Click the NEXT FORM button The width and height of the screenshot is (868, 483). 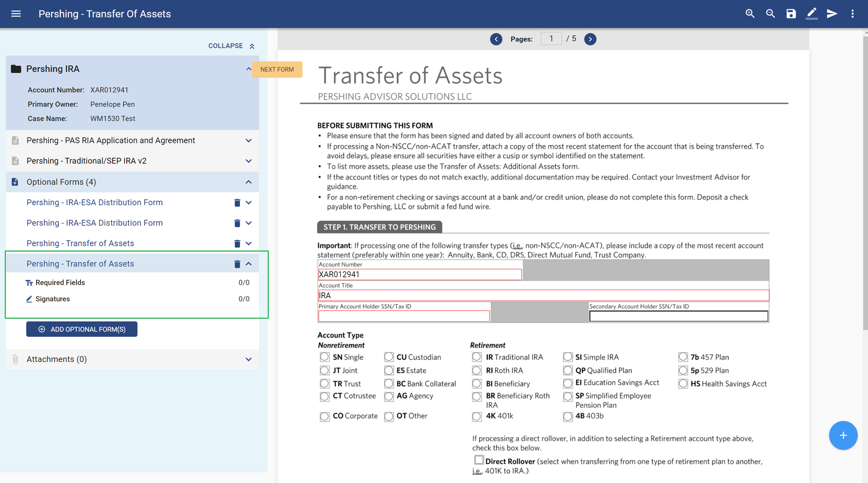click(277, 69)
